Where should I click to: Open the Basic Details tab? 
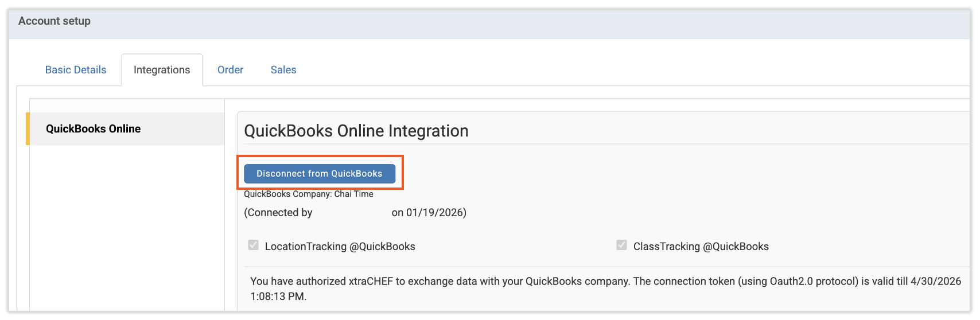coord(76,70)
